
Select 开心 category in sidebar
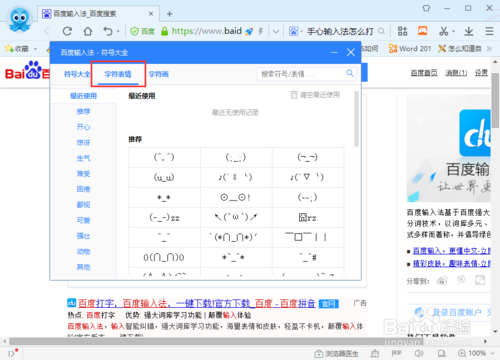pos(83,127)
